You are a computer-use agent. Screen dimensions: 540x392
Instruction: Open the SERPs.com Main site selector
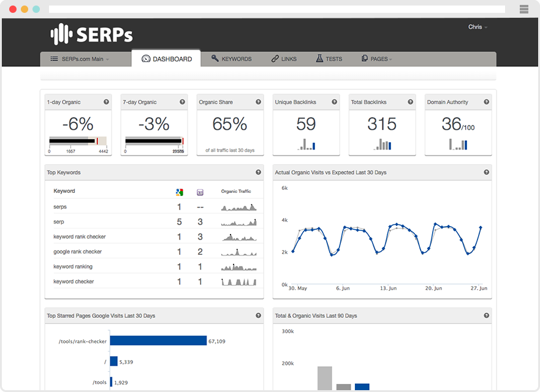[80, 59]
